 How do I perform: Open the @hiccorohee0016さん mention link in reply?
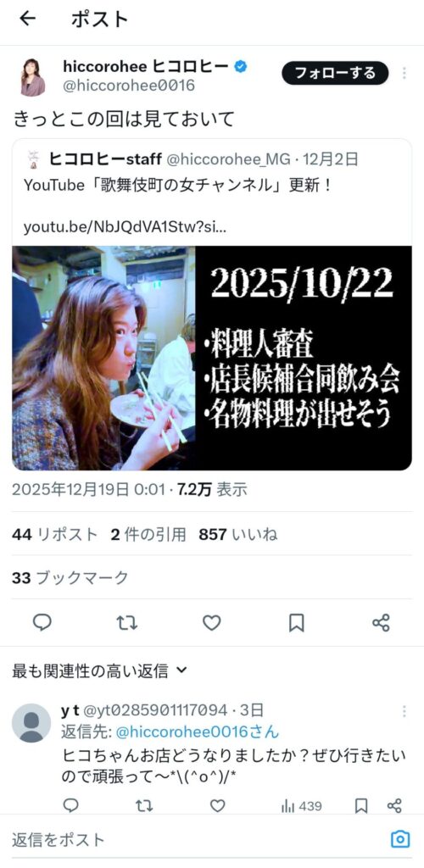(x=197, y=732)
